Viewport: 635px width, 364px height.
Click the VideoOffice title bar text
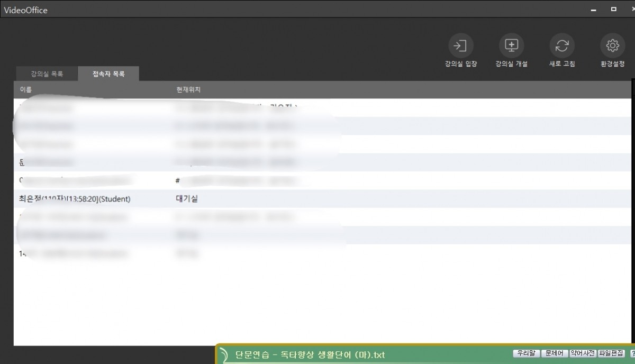click(25, 10)
